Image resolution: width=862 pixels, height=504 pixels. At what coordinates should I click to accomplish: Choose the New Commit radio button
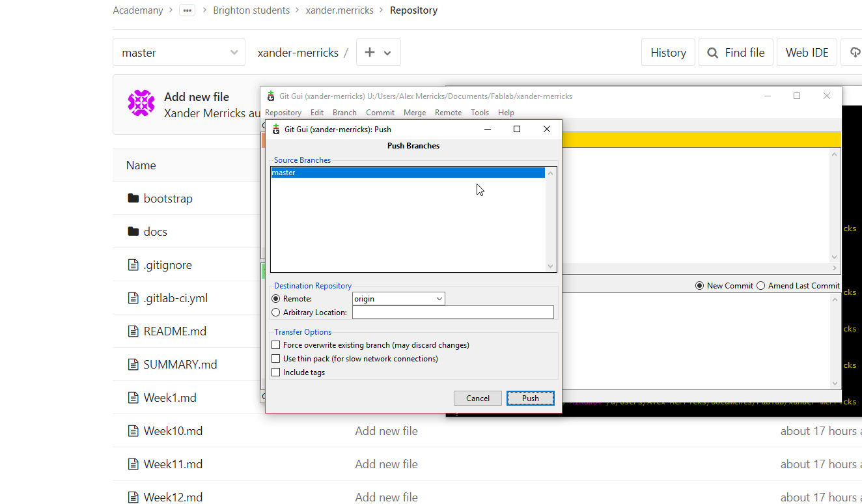[x=700, y=286]
